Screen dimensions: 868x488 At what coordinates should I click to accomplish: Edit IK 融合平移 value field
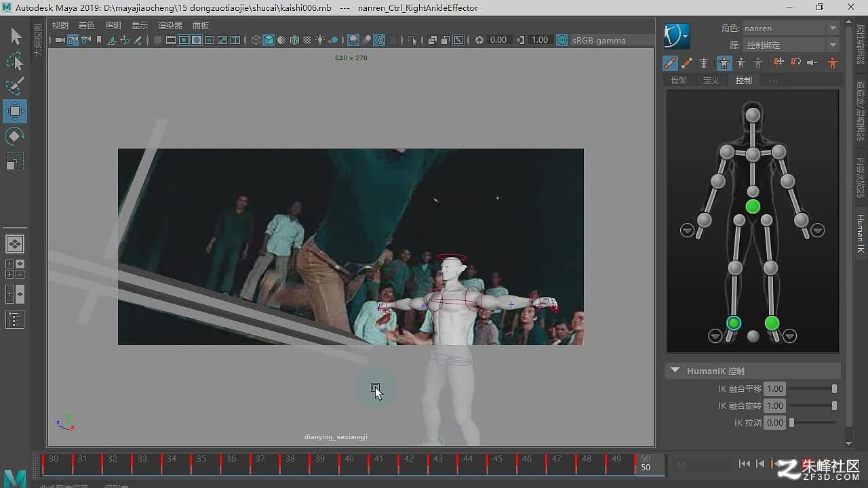[774, 389]
